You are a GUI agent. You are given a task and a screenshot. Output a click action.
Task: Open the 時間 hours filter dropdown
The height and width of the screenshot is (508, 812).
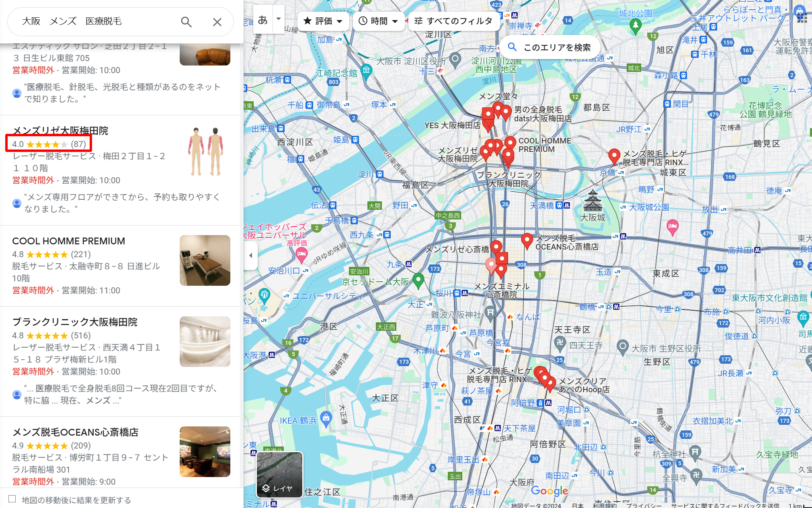point(378,21)
